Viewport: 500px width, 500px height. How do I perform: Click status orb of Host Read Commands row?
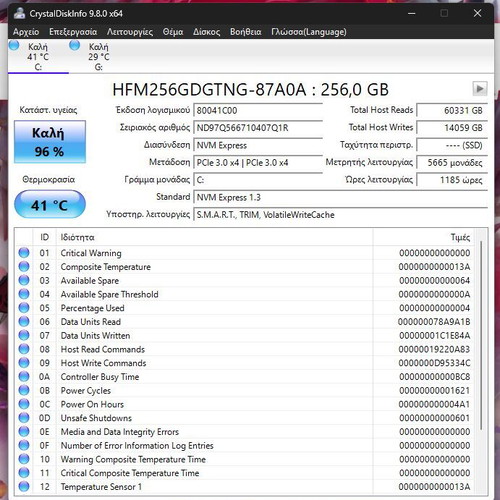(24, 349)
